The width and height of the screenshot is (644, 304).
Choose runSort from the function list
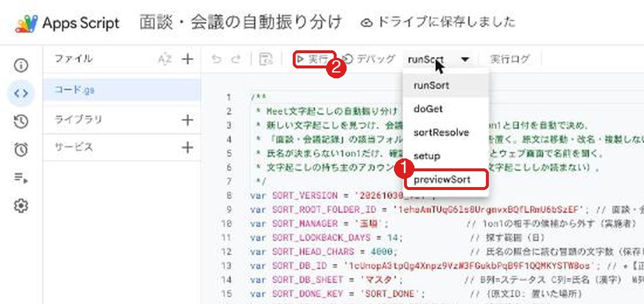[x=446, y=86]
